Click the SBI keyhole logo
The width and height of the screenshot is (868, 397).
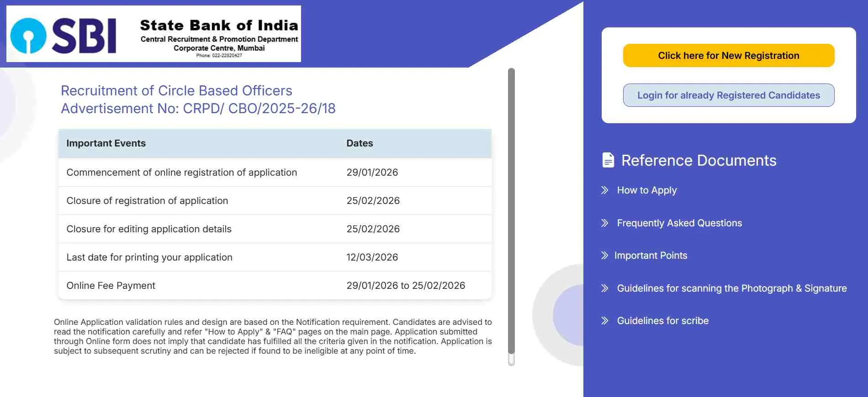coord(28,36)
